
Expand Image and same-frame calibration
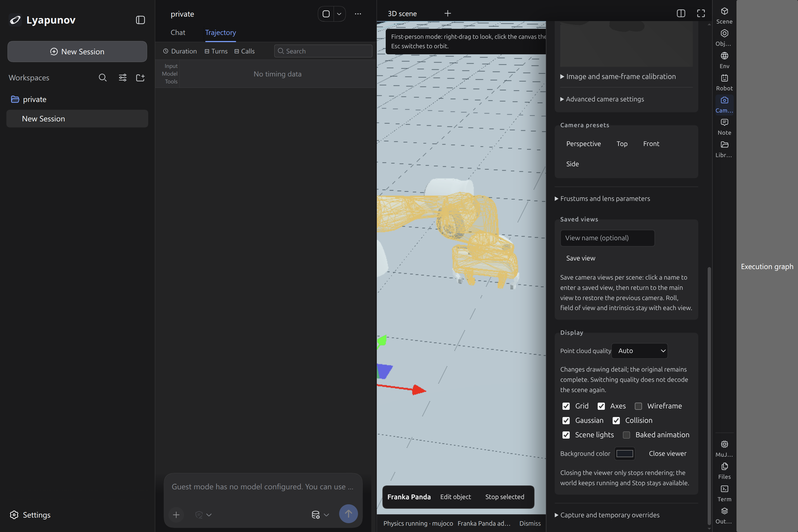pyautogui.click(x=618, y=77)
